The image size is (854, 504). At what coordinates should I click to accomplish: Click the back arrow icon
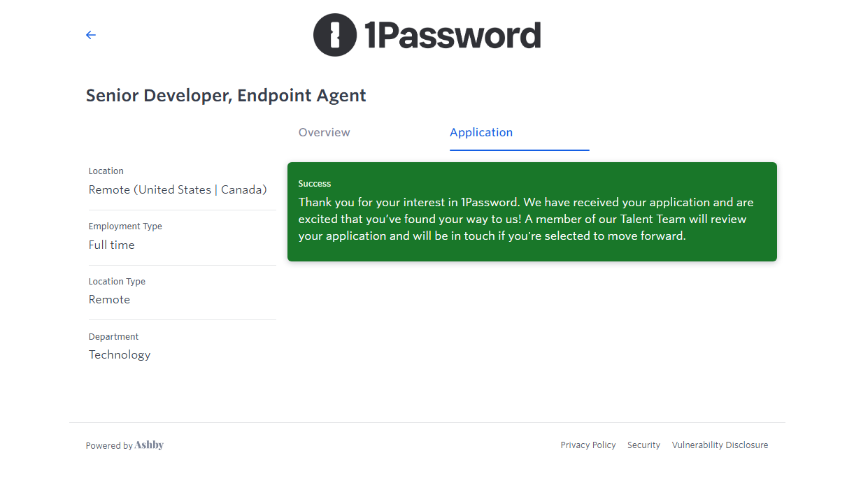coord(91,35)
